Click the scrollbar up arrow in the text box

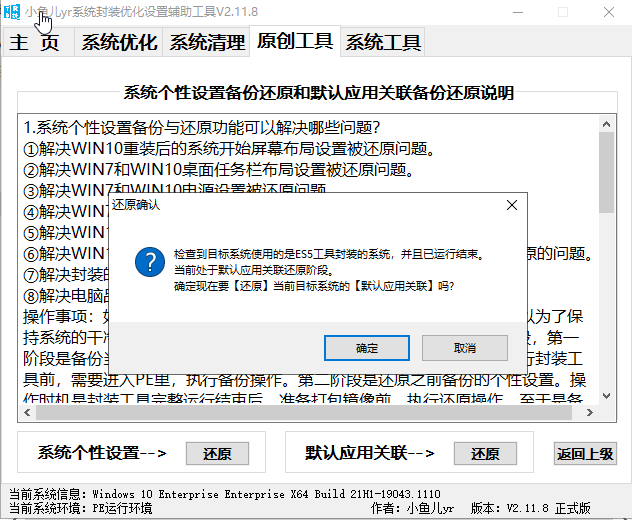[x=606, y=125]
